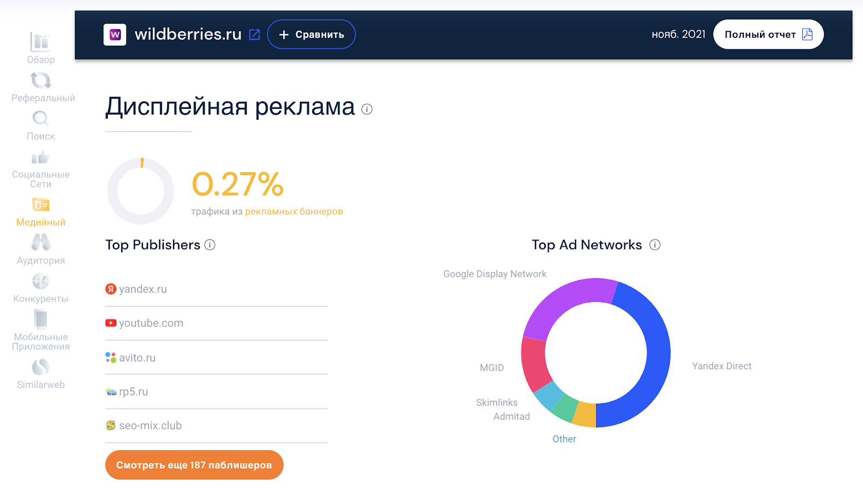Open youtube.com publisher link

tap(151, 323)
